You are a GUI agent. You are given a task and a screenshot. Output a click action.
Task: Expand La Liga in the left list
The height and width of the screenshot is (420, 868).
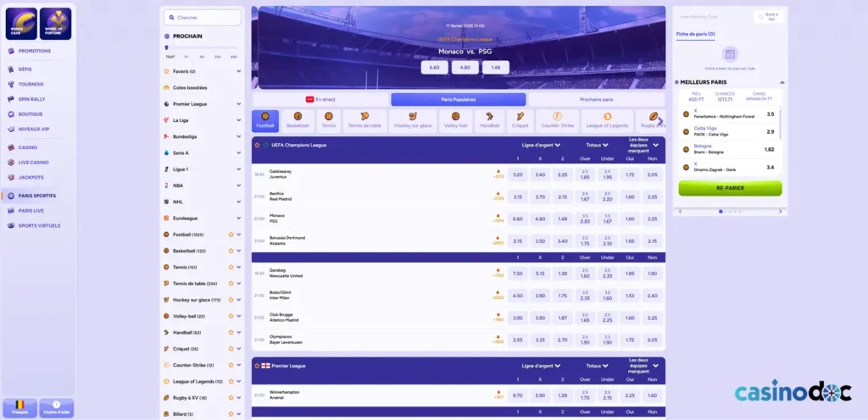click(x=238, y=120)
